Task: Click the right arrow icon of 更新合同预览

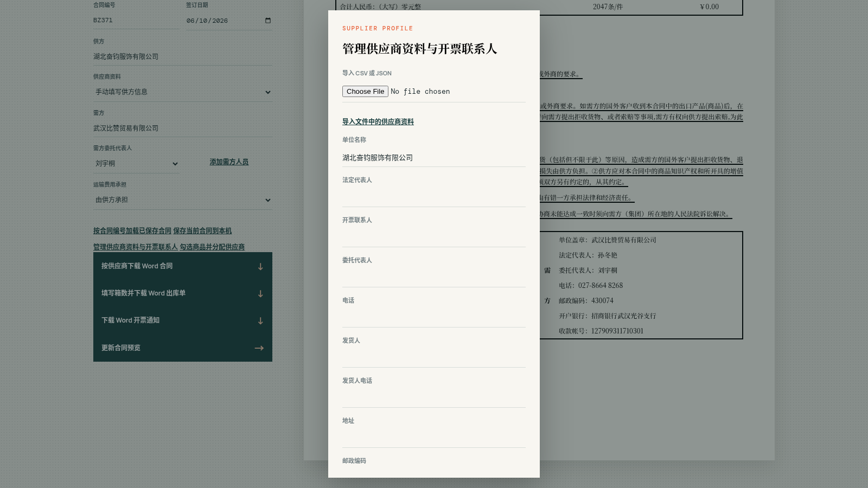Action: coord(259,348)
